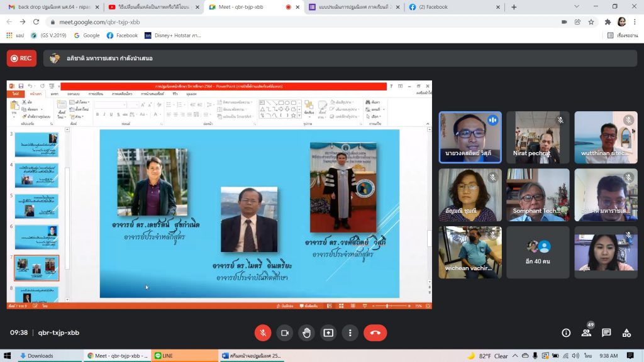This screenshot has width=644, height=362.
Task: Show everyone in the people panel
Action: tap(586, 332)
